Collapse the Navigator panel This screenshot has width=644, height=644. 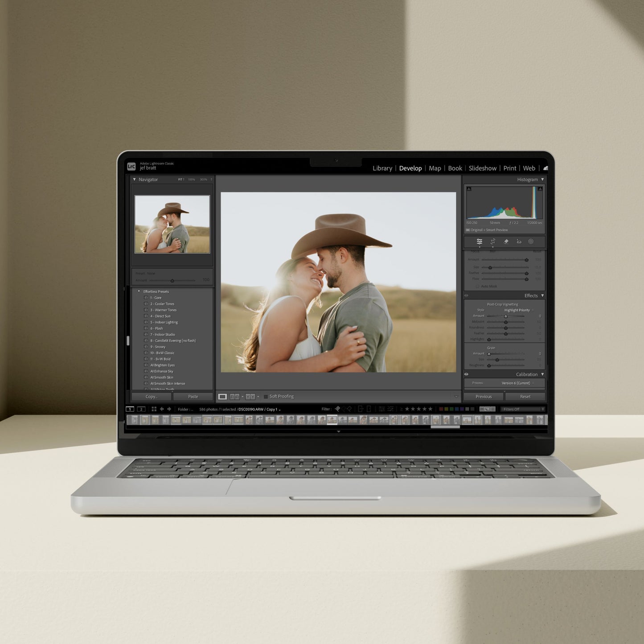coord(135,180)
